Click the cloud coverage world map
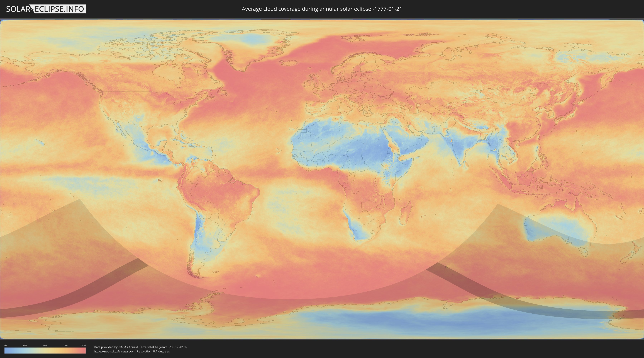 (322, 179)
